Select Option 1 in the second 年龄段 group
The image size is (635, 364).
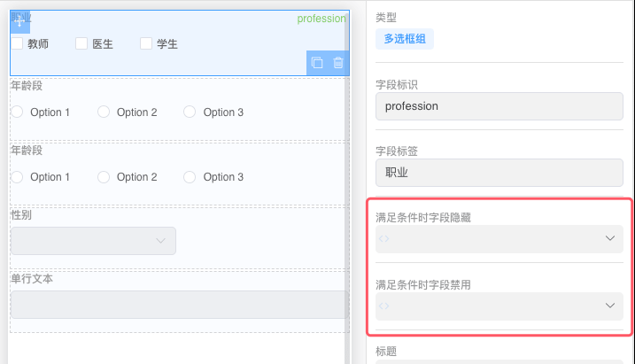pyautogui.click(x=17, y=177)
